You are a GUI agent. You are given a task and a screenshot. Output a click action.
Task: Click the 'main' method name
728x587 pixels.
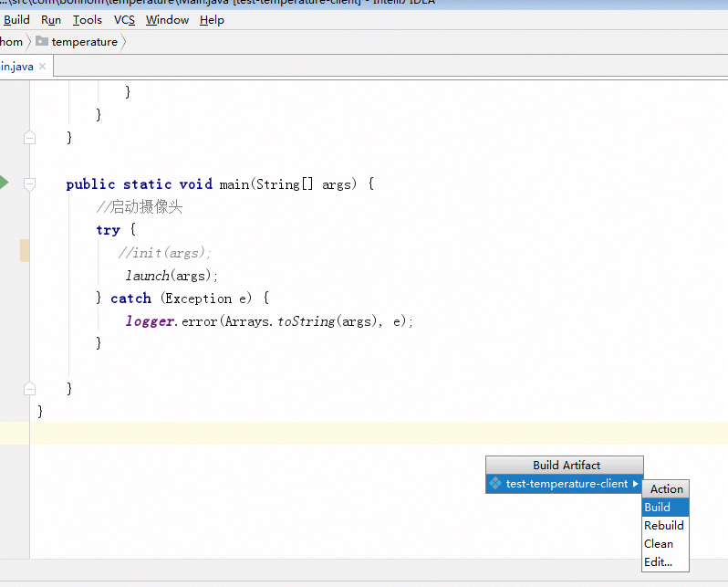point(234,184)
